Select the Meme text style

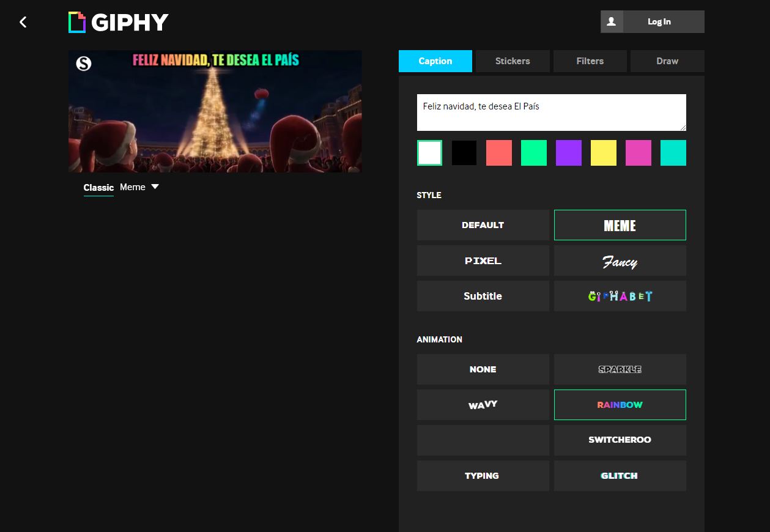pyautogui.click(x=620, y=225)
